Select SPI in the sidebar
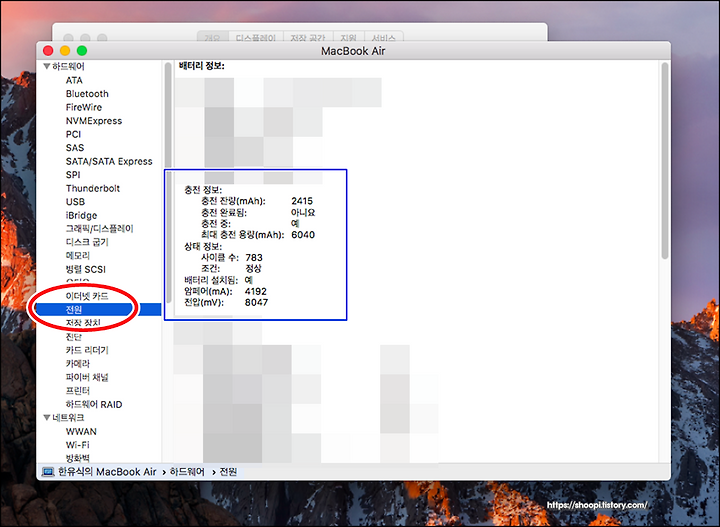720x527 pixels. pyautogui.click(x=73, y=175)
